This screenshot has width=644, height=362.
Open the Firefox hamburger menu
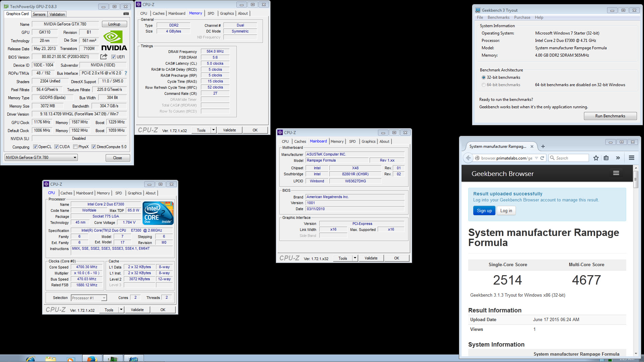coord(631,158)
